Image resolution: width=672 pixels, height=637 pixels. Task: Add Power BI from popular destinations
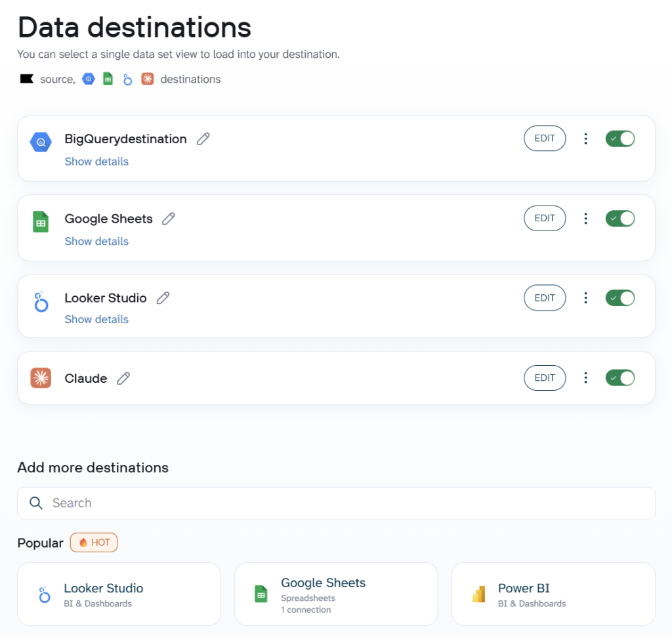(x=553, y=594)
